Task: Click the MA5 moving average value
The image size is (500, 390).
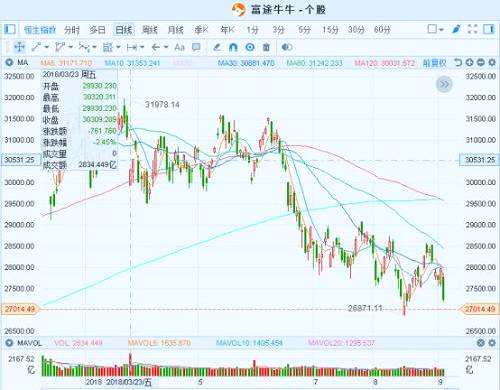Action: pyautogui.click(x=66, y=63)
